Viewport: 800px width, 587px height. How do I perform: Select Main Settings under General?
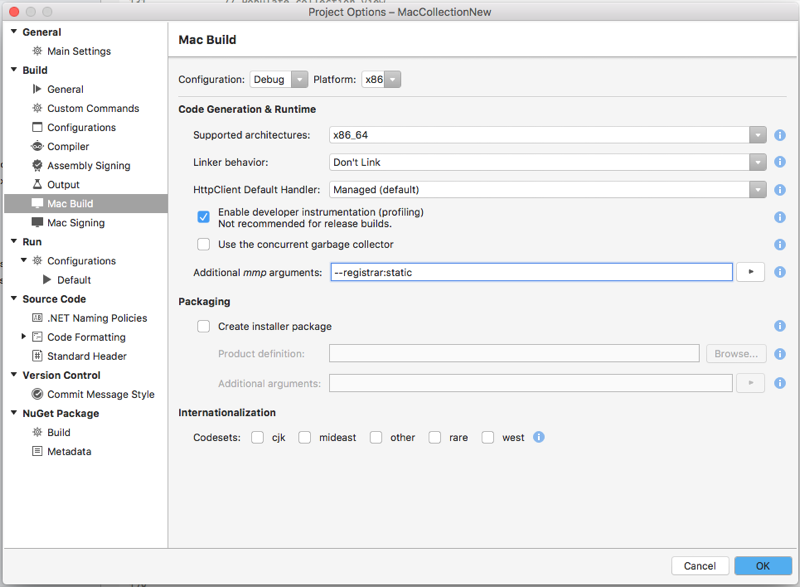click(77, 51)
